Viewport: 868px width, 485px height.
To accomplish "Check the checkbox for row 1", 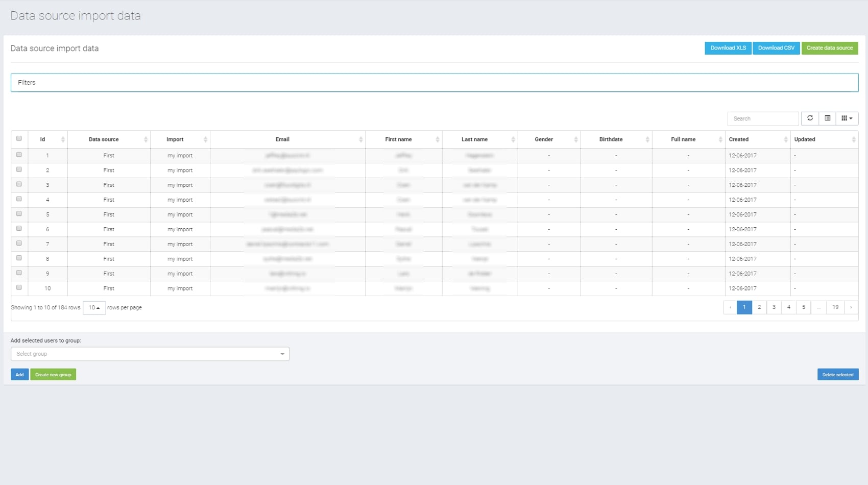I will click(x=19, y=155).
